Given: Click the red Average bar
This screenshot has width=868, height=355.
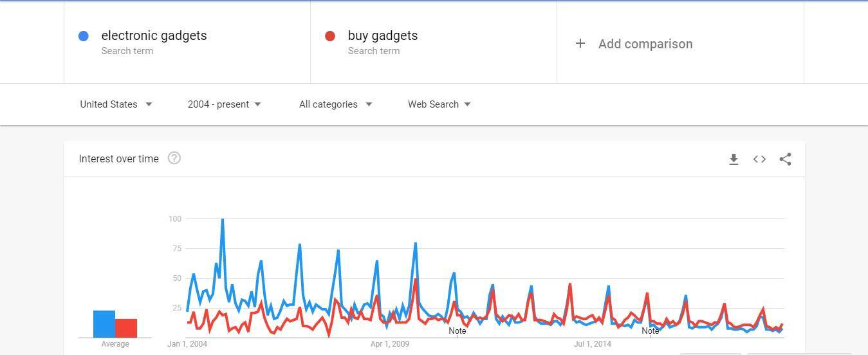Looking at the screenshot, I should (126, 328).
